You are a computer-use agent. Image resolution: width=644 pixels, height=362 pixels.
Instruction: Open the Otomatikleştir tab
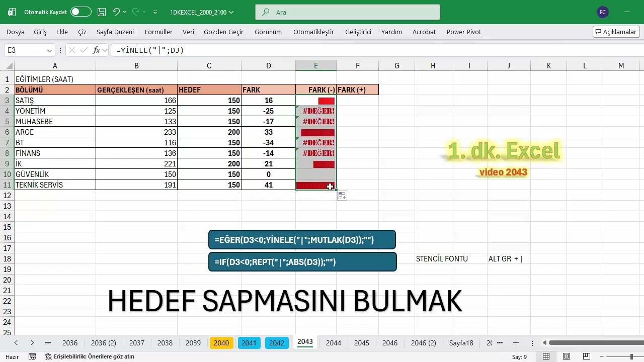click(x=313, y=32)
